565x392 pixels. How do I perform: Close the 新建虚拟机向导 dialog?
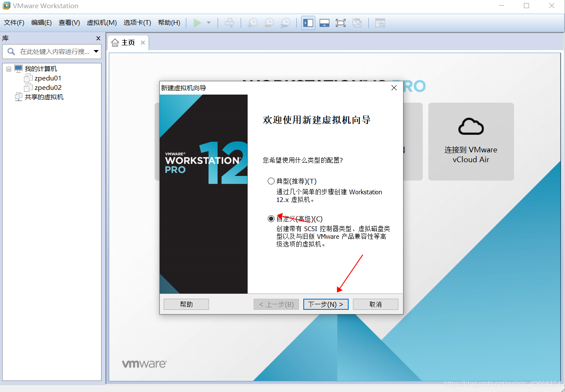tap(394, 88)
